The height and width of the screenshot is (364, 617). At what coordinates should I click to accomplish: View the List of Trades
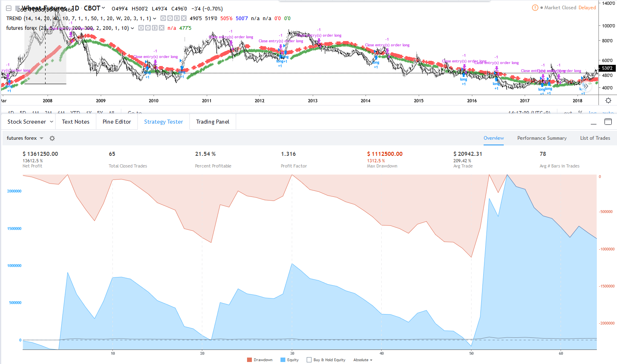(x=595, y=138)
